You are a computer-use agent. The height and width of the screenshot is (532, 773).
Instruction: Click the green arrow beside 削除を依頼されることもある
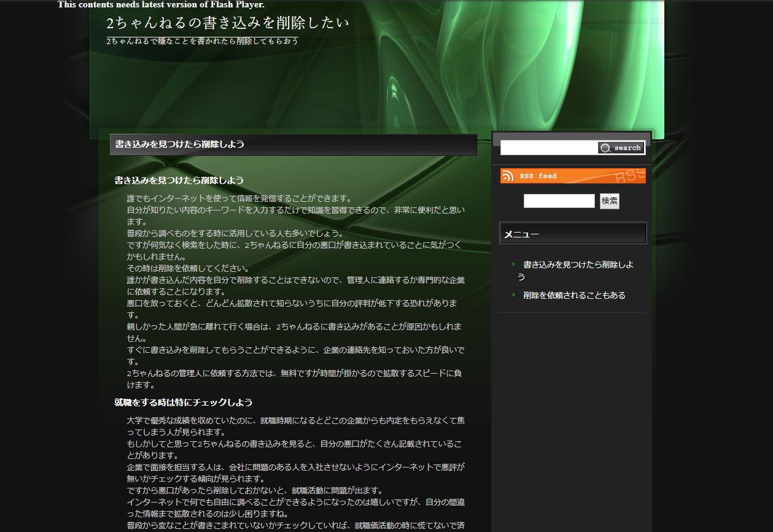tap(513, 295)
